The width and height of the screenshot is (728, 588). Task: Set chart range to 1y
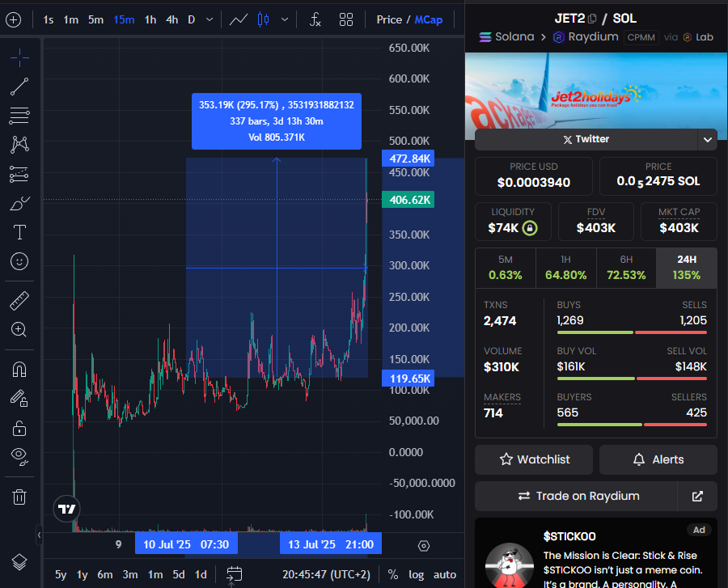pyautogui.click(x=83, y=574)
